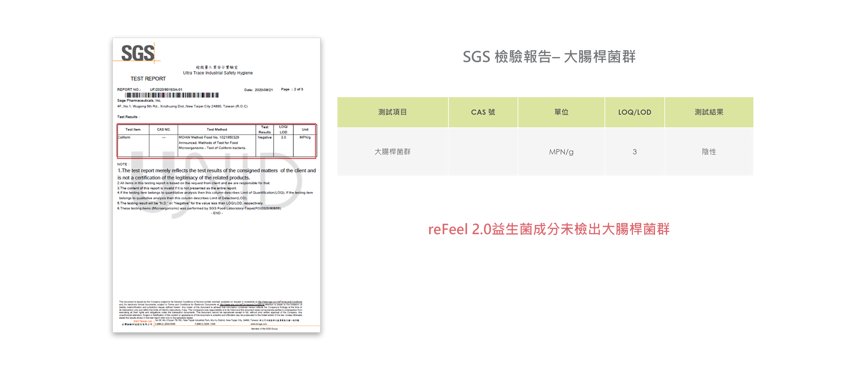This screenshot has width=868, height=367.
Task: Click the '大腸桿菌群' table cell
Action: 393,151
